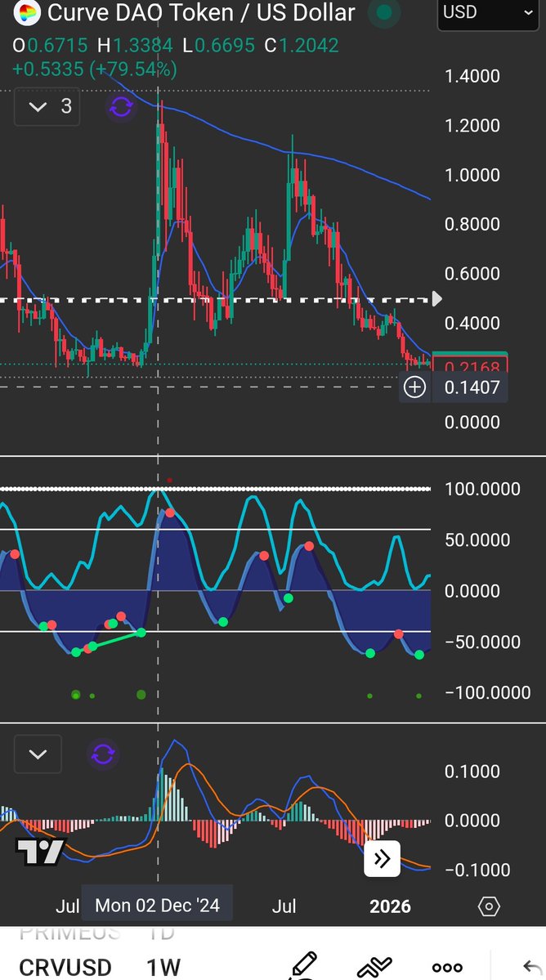Tap the current price label 0.2168
The width and height of the screenshot is (546, 980).
tap(470, 365)
